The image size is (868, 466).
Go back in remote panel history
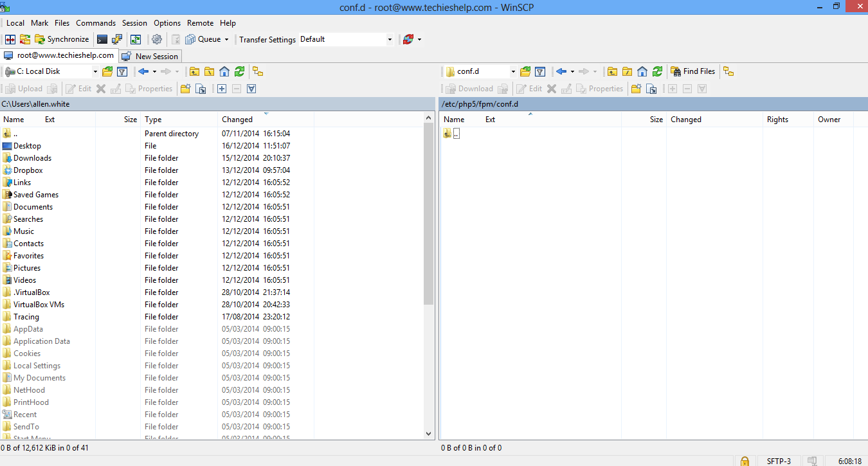pos(561,71)
